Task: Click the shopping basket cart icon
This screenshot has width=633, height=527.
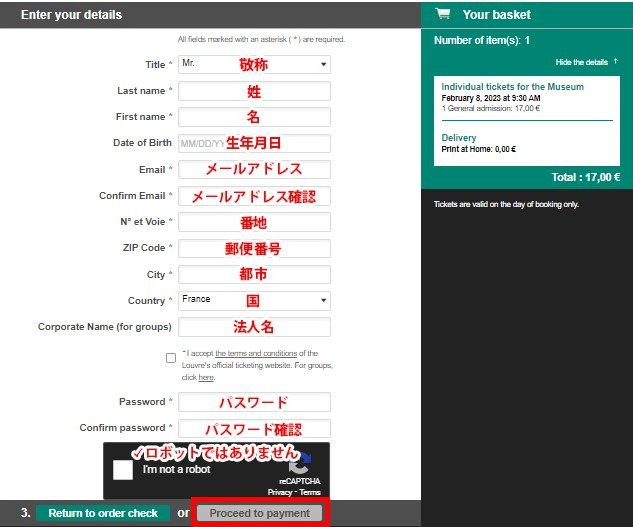Action: [443, 15]
